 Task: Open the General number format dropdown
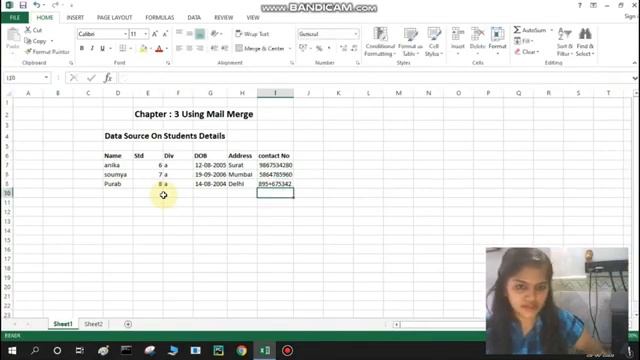click(356, 34)
